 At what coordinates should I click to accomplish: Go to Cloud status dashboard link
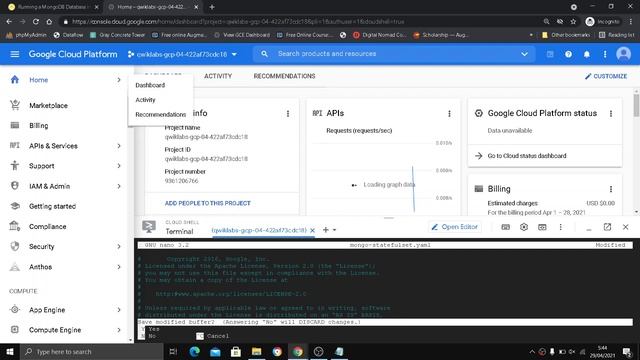(527, 156)
